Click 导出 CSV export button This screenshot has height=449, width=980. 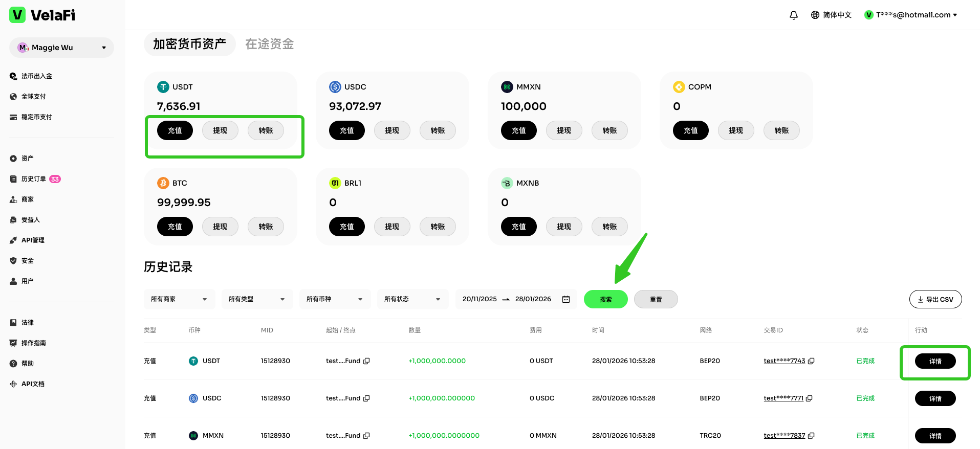[935, 299]
